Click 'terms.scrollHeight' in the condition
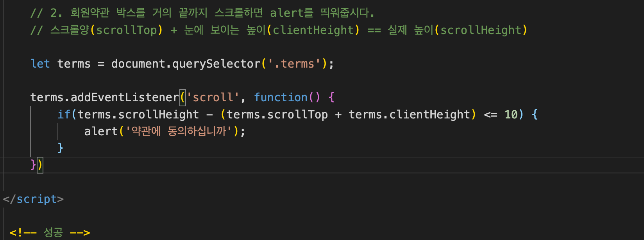Image resolution: width=644 pixels, height=240 pixels. [x=138, y=115]
